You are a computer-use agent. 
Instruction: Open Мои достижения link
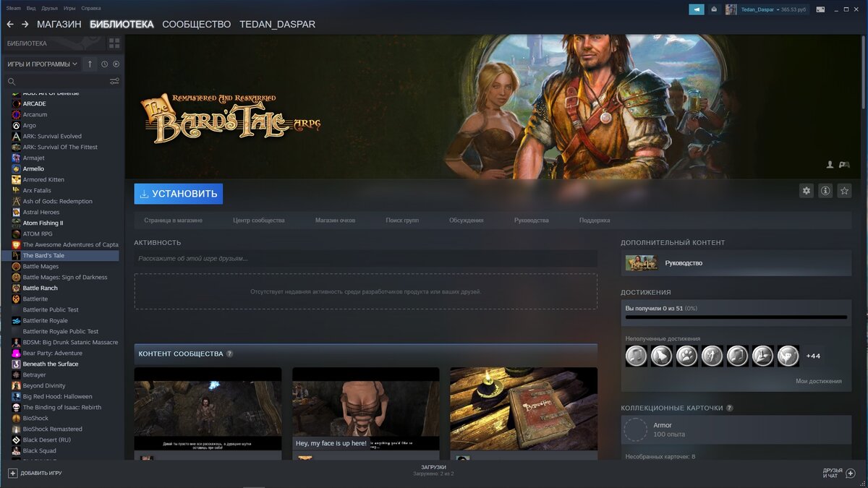[819, 381]
